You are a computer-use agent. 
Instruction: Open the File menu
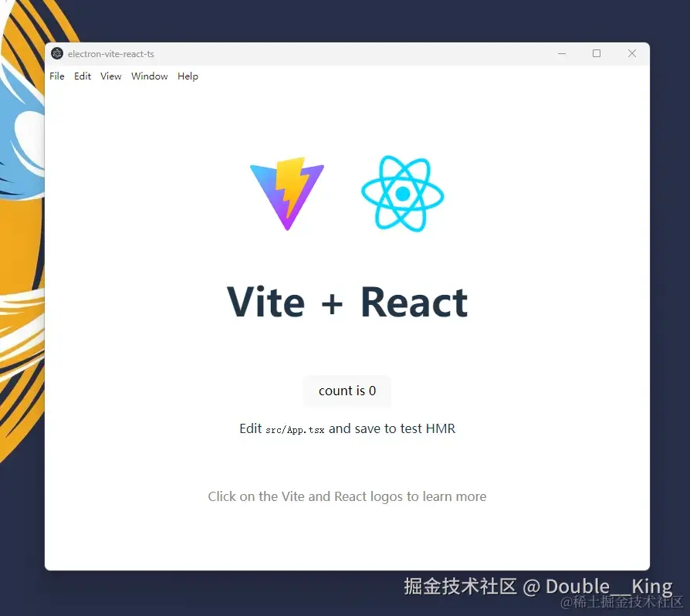[57, 76]
